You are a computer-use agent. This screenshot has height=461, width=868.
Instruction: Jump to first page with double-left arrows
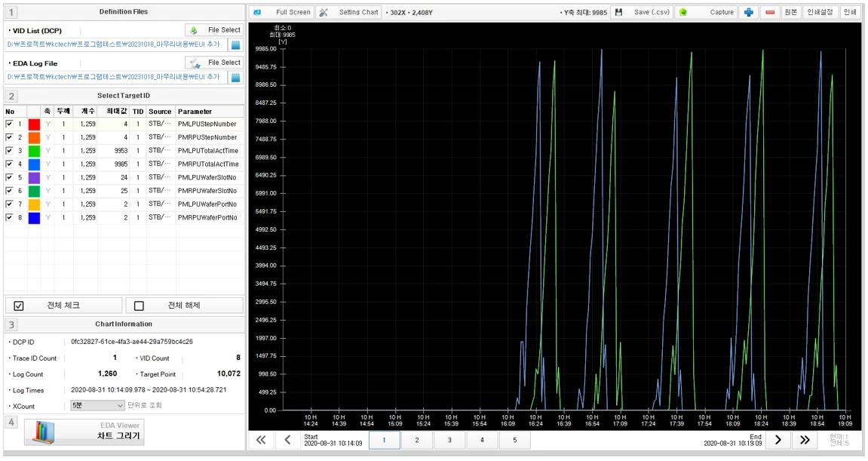tap(261, 440)
